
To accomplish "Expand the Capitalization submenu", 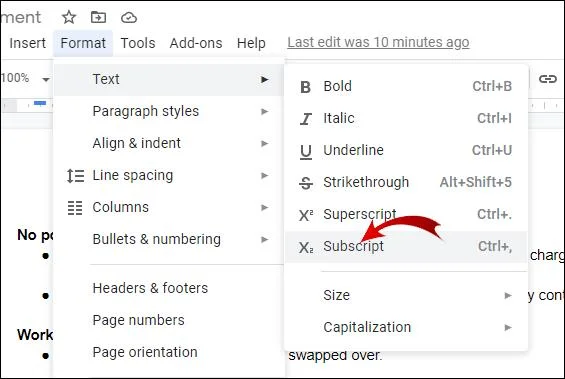I will pos(406,327).
